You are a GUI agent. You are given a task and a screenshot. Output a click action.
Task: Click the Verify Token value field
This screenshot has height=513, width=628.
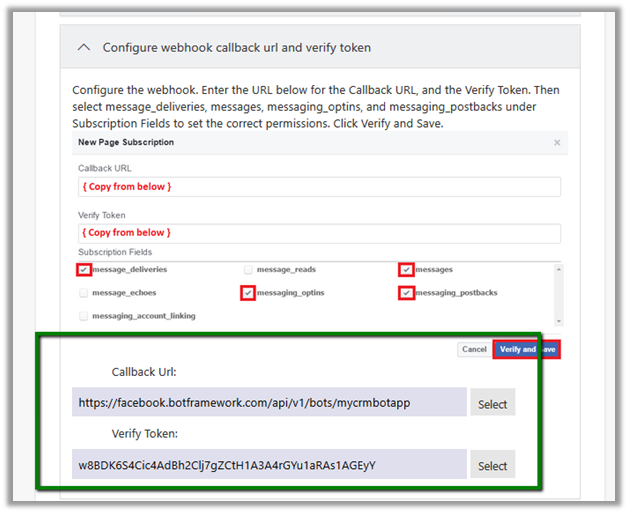[x=269, y=465]
